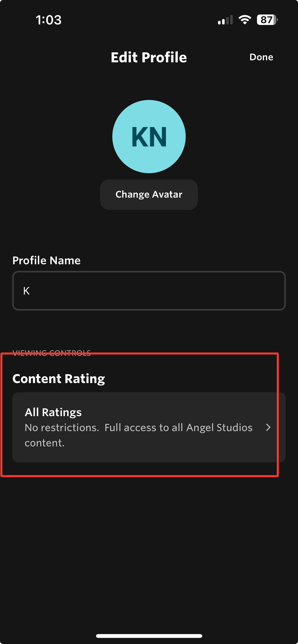The width and height of the screenshot is (298, 644).
Task: Tap the Edit Profile title
Action: (x=149, y=57)
